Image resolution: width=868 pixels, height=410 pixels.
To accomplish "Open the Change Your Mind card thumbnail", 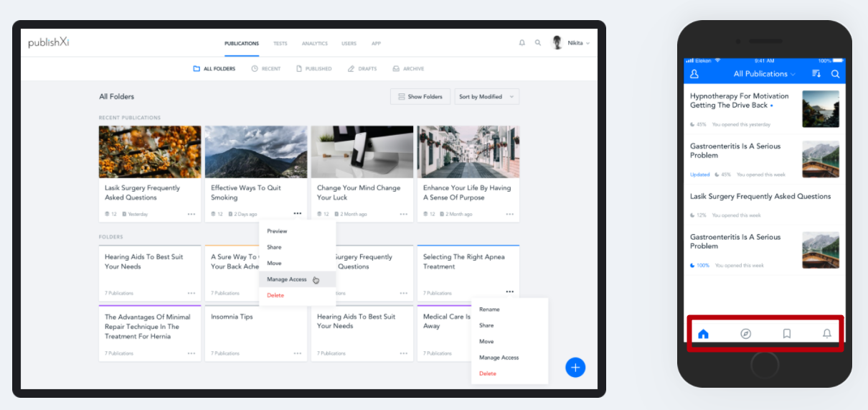I will pyautogui.click(x=362, y=152).
